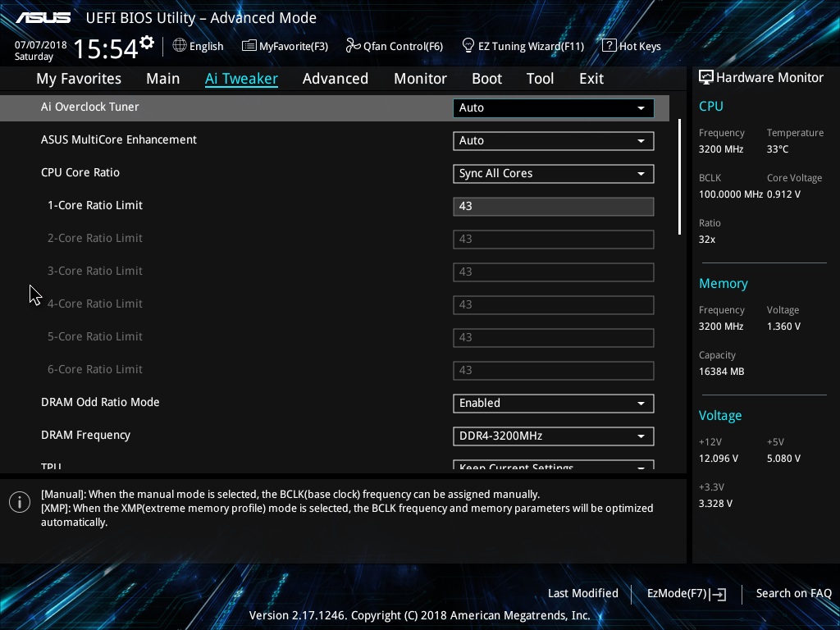840x630 pixels.
Task: Click the EzMode exit arrow icon
Action: click(719, 594)
